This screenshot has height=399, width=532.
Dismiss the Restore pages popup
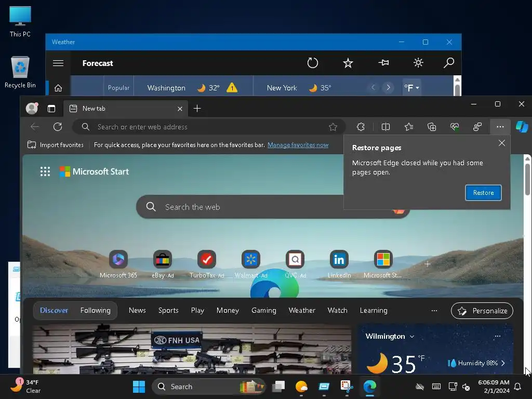point(501,143)
